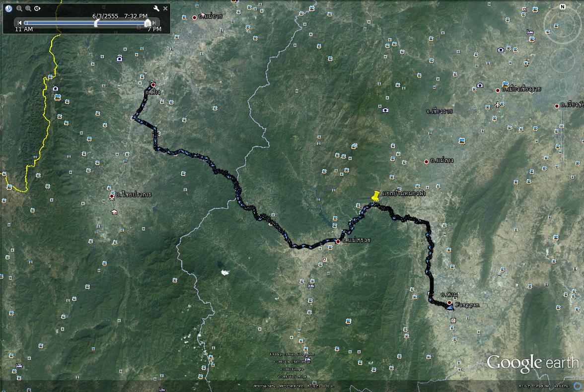Click the Mae Lao district red marker
This screenshot has height=392, width=584.
click(426, 162)
